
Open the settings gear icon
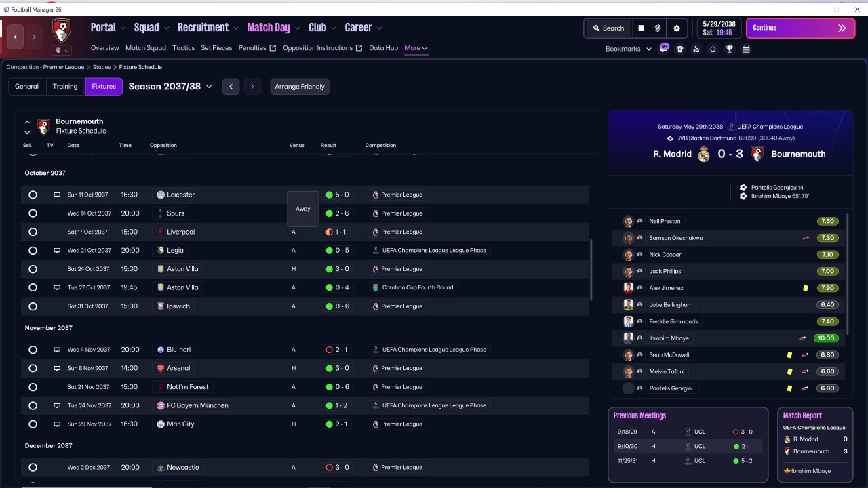pos(677,28)
